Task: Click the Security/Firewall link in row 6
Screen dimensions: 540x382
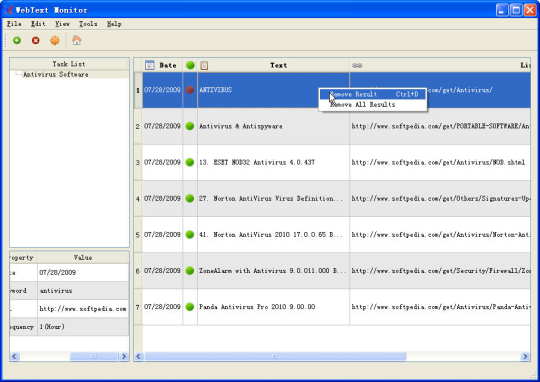Action: pyautogui.click(x=440, y=271)
